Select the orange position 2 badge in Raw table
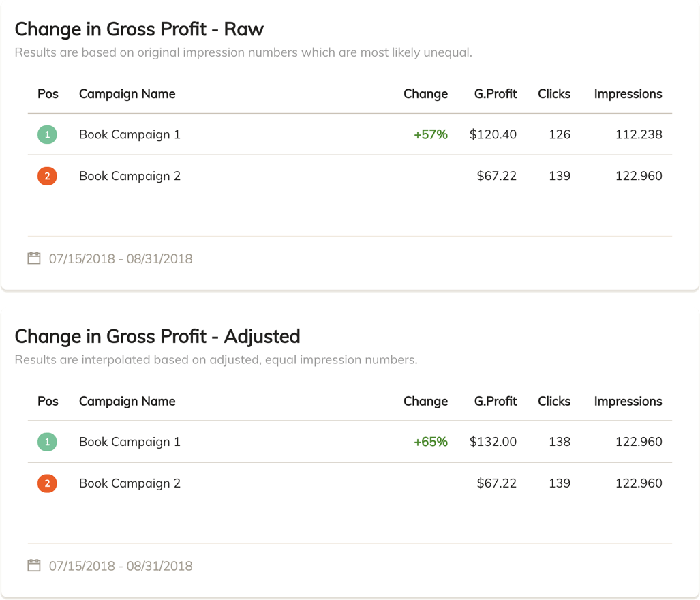700x600 pixels. (x=46, y=176)
